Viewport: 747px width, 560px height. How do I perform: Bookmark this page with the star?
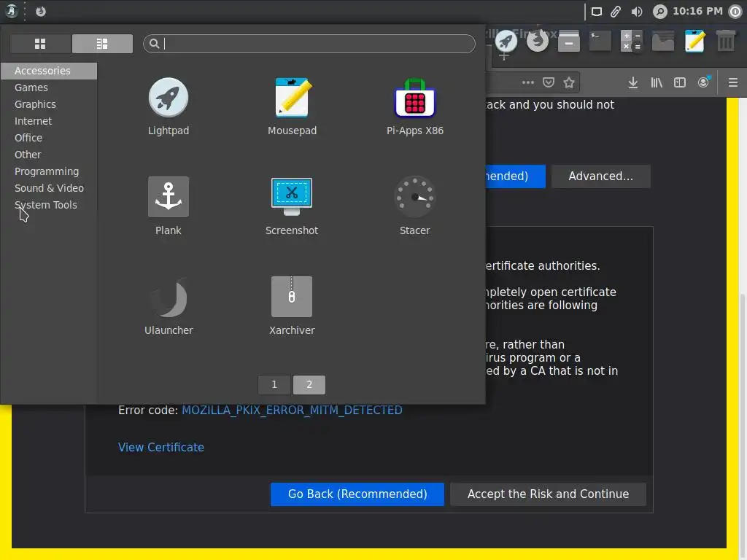(x=569, y=83)
